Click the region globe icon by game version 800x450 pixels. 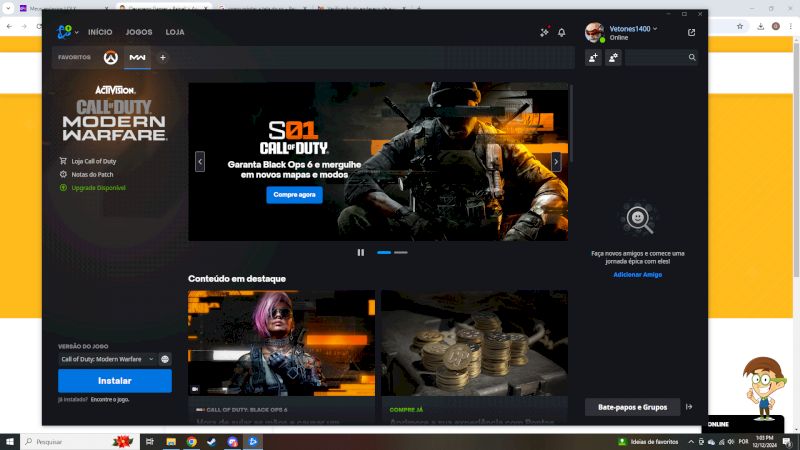[165, 359]
